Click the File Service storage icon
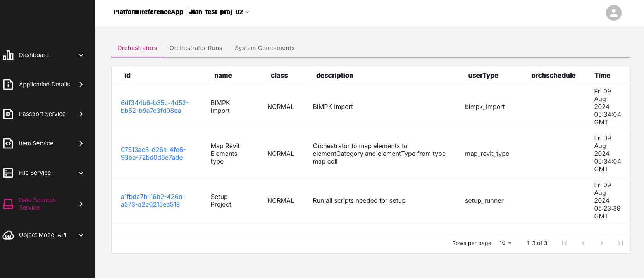Image resolution: width=644 pixels, height=278 pixels. coord(8,173)
